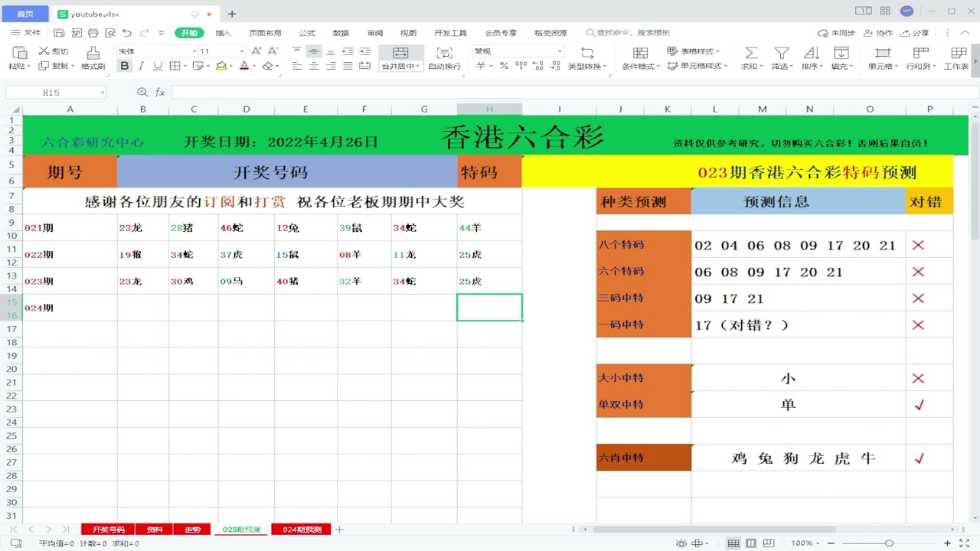
Task: Click the percent style icon
Action: (x=504, y=66)
